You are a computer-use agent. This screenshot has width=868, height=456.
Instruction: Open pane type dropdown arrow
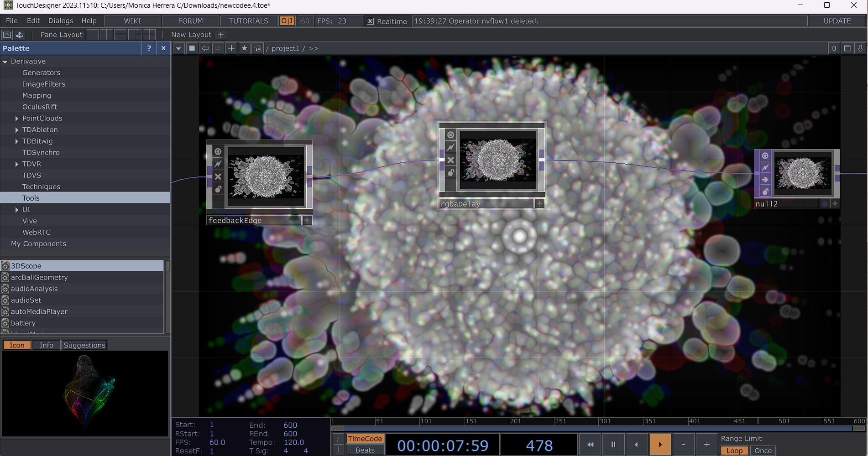pyautogui.click(x=179, y=48)
